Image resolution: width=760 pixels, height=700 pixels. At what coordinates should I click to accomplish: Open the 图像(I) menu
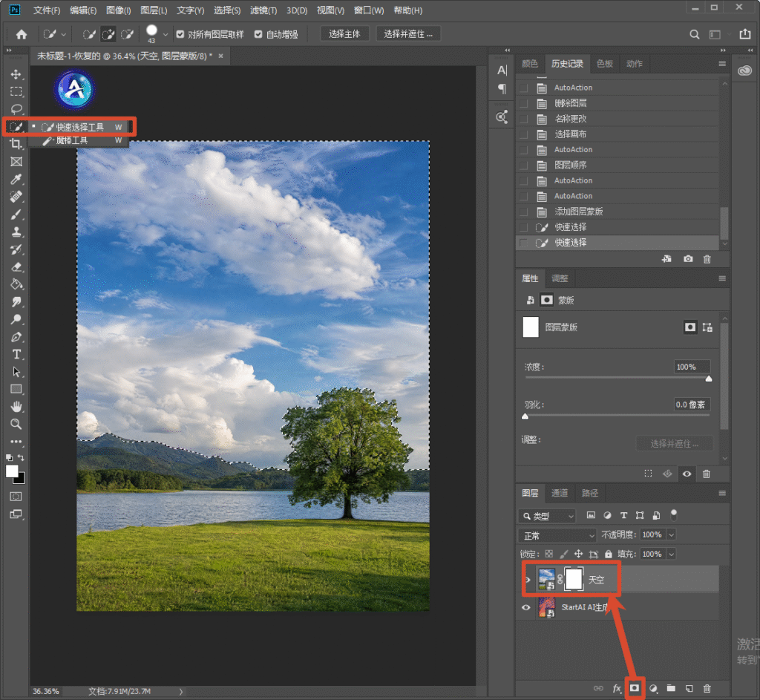(x=118, y=10)
